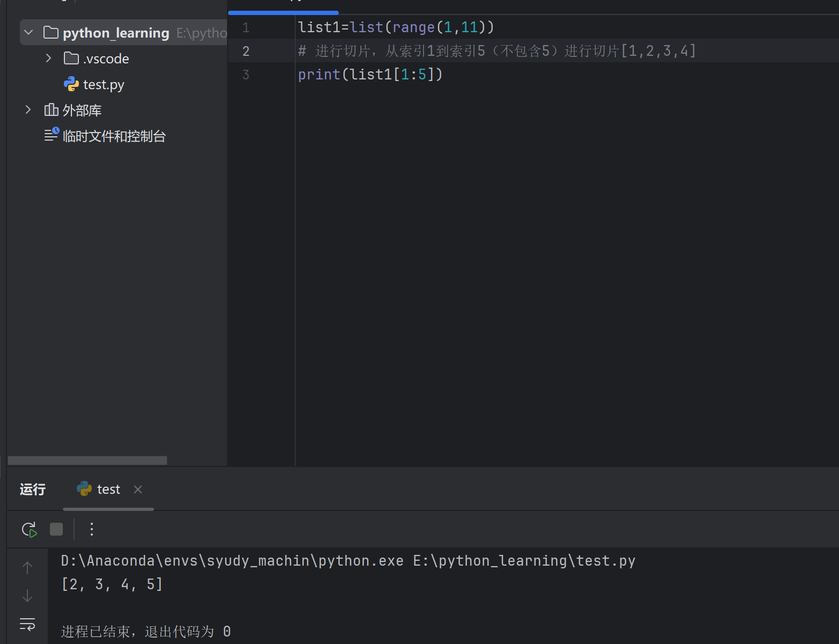Select .vscode folder in project tree
Image resolution: width=839 pixels, height=644 pixels.
(106, 58)
